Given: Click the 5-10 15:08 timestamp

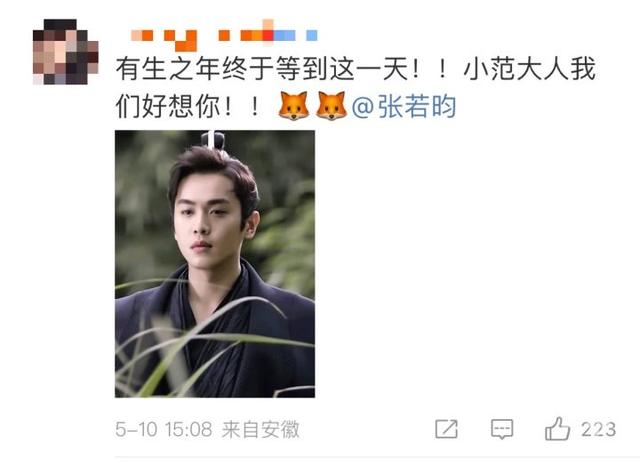Looking at the screenshot, I should [x=164, y=430].
